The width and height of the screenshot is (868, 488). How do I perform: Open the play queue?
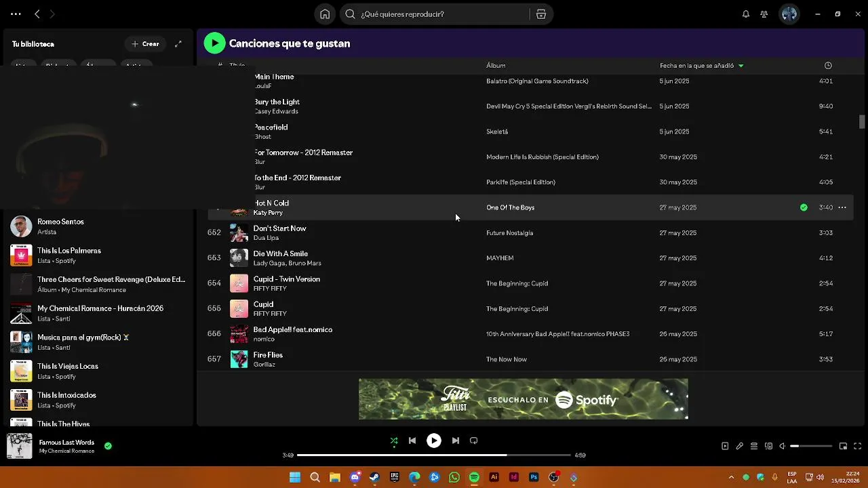click(x=754, y=446)
